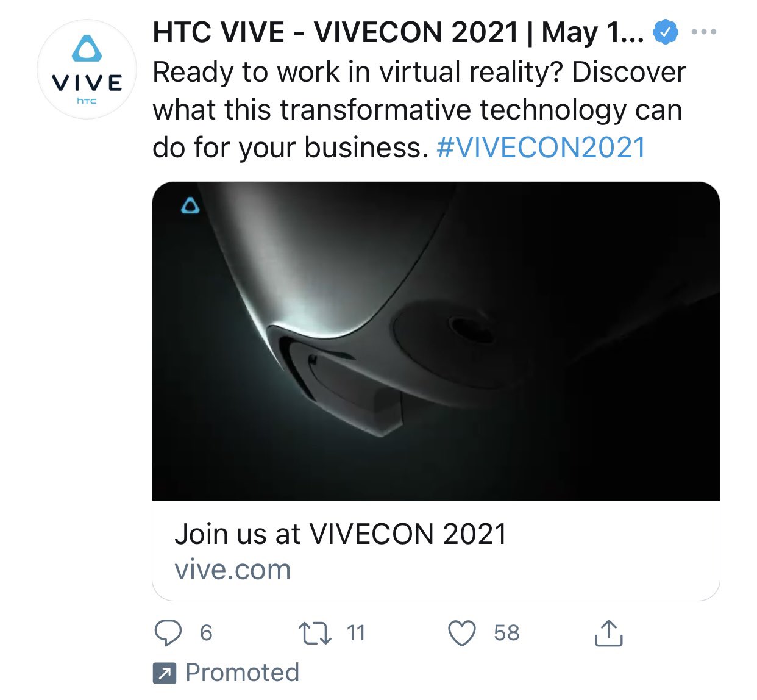Open the more actions menu for the ad
Viewport: 757px width, 700px height.
pos(705,32)
